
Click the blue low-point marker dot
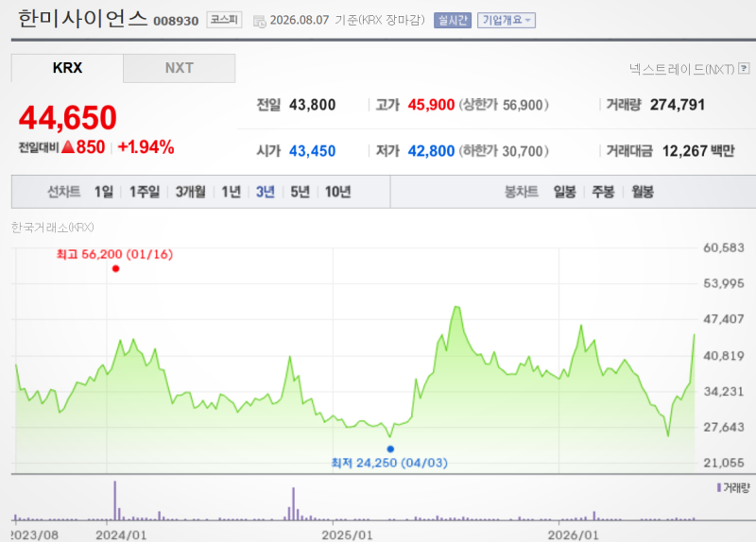pyautogui.click(x=390, y=449)
